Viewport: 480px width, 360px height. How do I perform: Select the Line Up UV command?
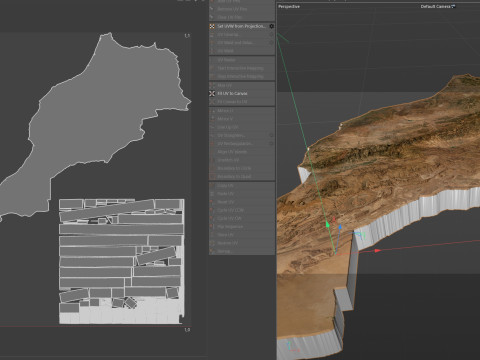242,127
